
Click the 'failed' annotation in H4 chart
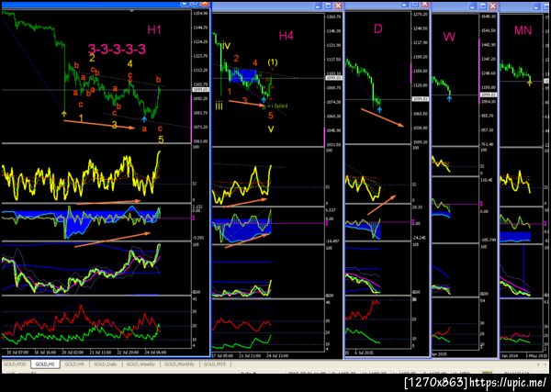point(281,106)
